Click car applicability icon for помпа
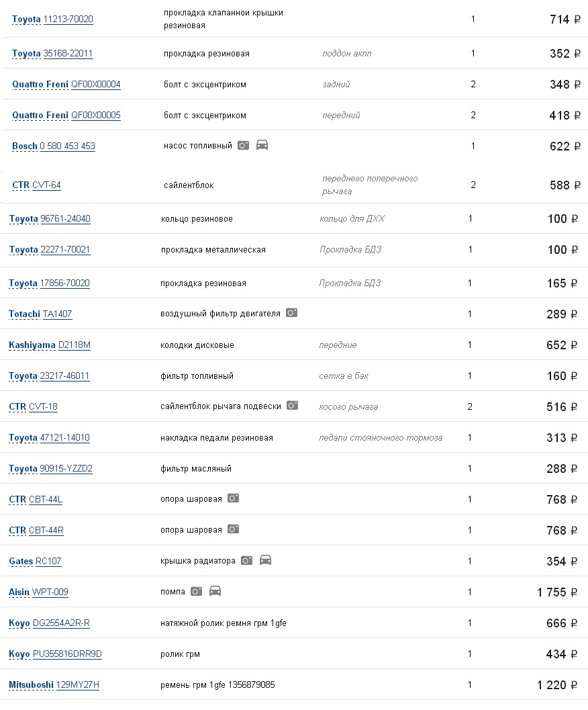 pos(215,591)
